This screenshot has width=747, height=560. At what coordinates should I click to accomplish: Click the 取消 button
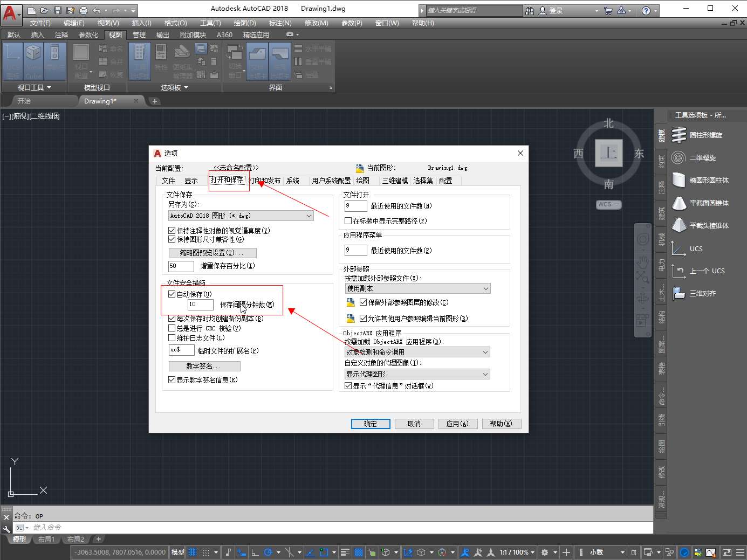coord(414,424)
